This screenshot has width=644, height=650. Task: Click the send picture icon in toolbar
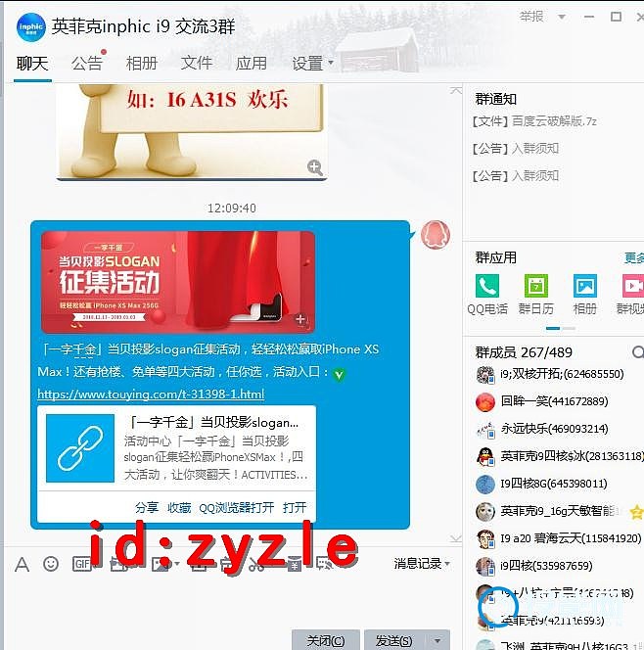(161, 564)
